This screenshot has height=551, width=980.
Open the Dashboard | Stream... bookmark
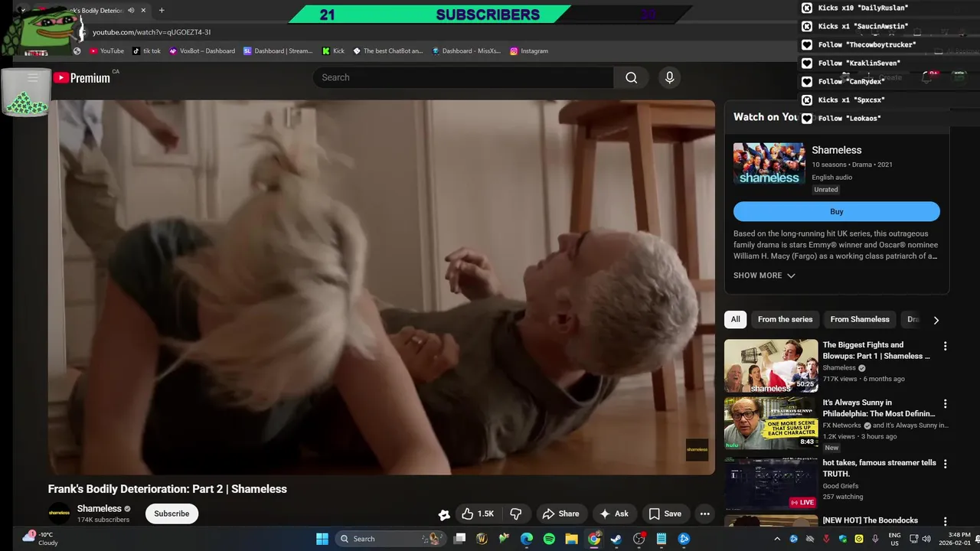(278, 51)
